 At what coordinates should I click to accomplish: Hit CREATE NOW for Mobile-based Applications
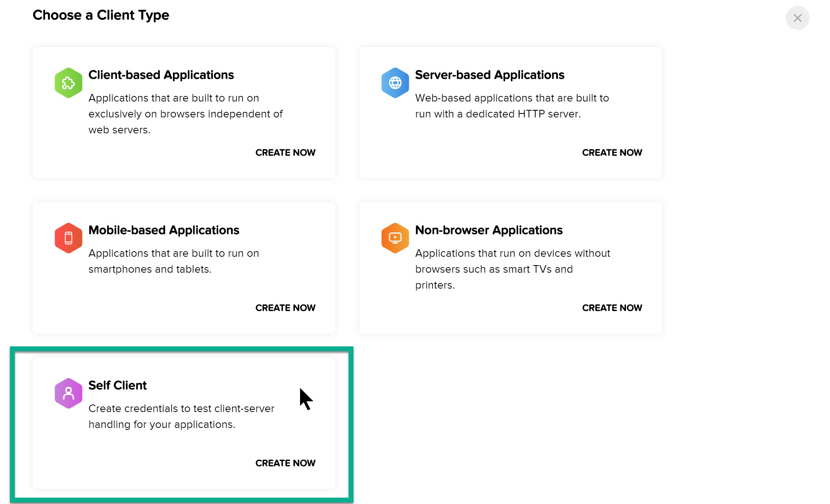pyautogui.click(x=285, y=308)
